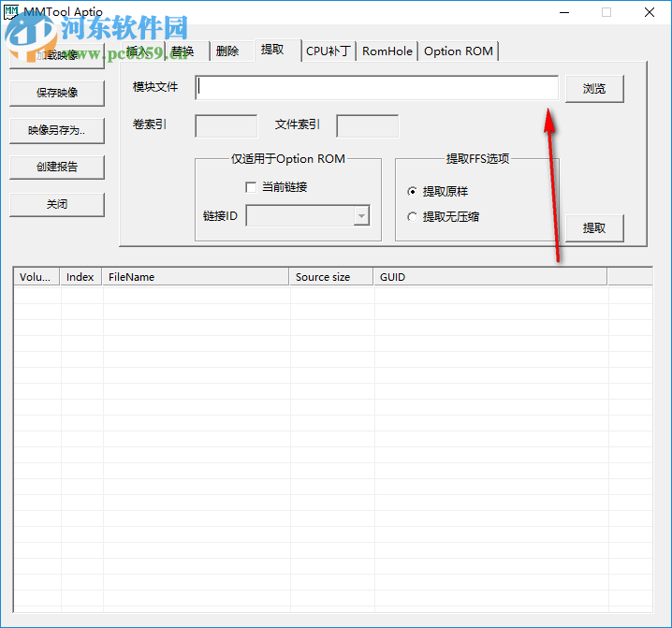Switch to the 替换 tab

click(x=187, y=51)
